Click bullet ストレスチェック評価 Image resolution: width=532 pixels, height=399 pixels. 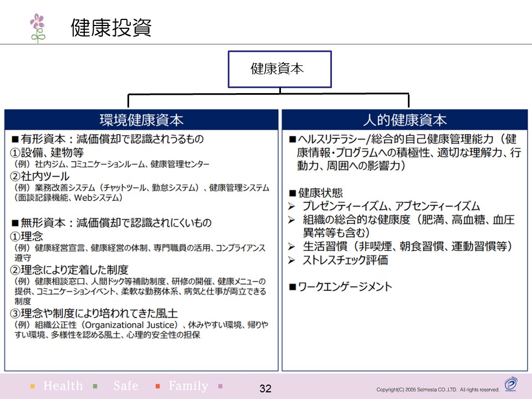click(338, 260)
